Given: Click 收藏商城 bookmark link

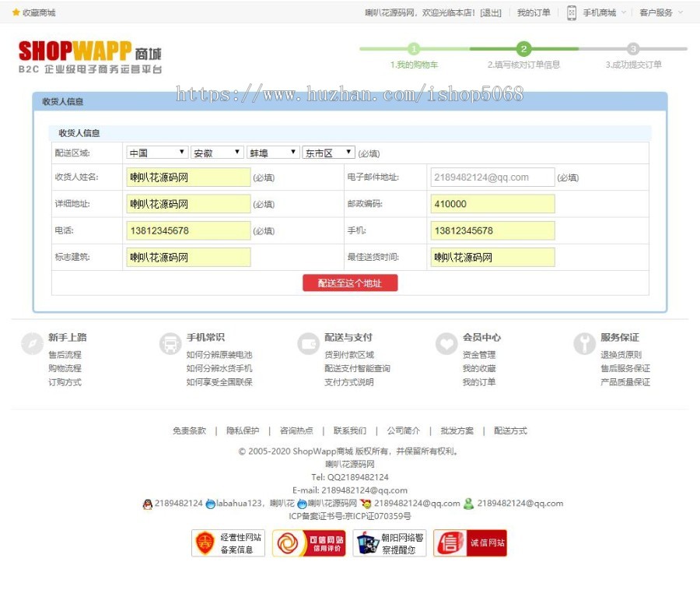Looking at the screenshot, I should click(39, 13).
